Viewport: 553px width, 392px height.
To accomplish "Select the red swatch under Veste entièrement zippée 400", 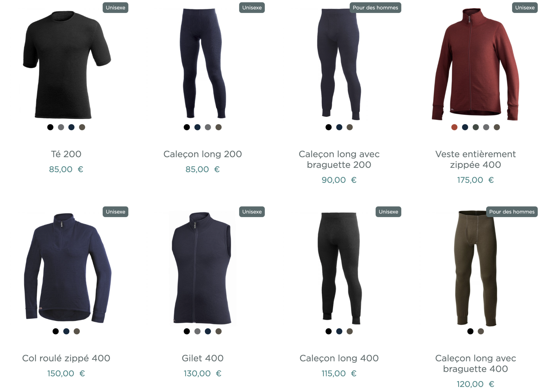I will pyautogui.click(x=454, y=127).
